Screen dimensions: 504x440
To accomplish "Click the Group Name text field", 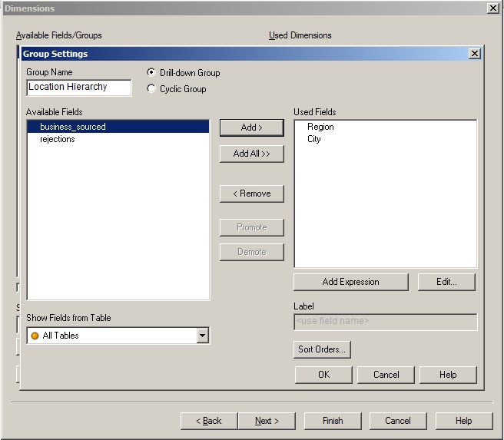I will click(x=78, y=88).
